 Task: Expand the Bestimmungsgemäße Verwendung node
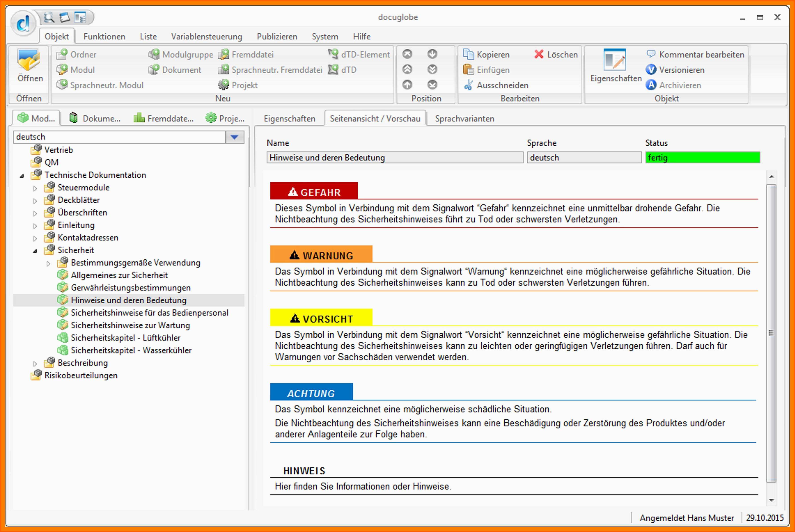click(x=48, y=264)
